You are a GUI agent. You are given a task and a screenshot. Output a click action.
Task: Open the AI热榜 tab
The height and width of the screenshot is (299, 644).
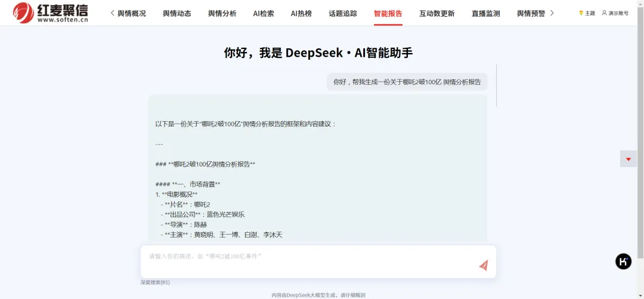pyautogui.click(x=301, y=13)
